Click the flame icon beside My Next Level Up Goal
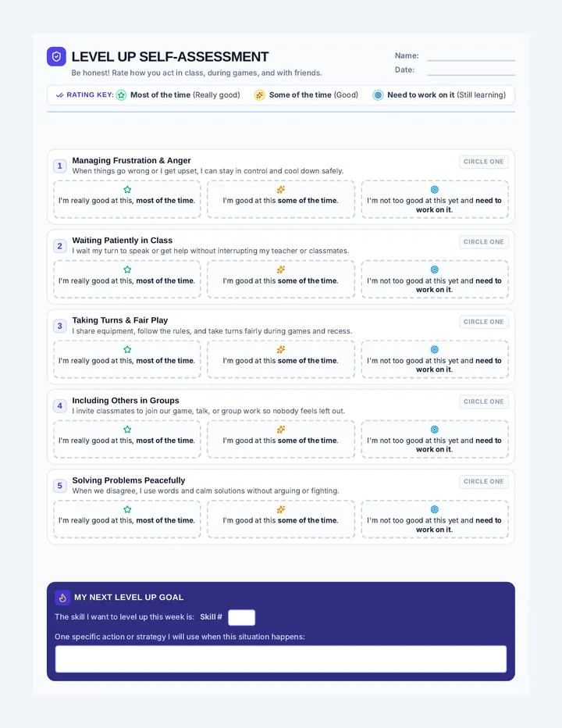 point(62,598)
